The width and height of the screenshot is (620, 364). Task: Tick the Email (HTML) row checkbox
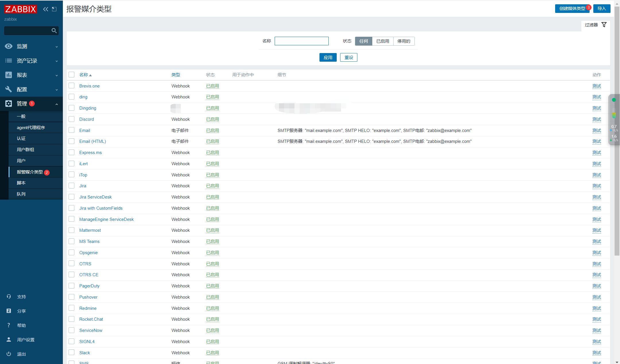71,141
